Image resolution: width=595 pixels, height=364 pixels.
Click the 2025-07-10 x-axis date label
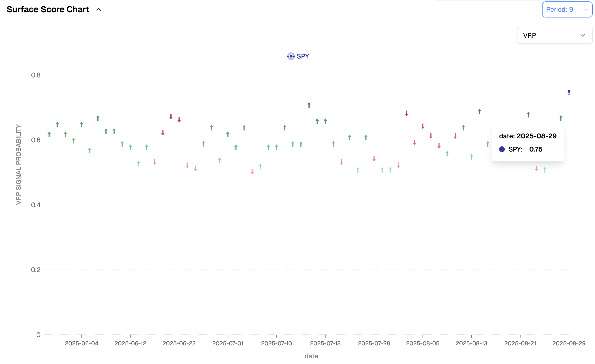click(276, 343)
